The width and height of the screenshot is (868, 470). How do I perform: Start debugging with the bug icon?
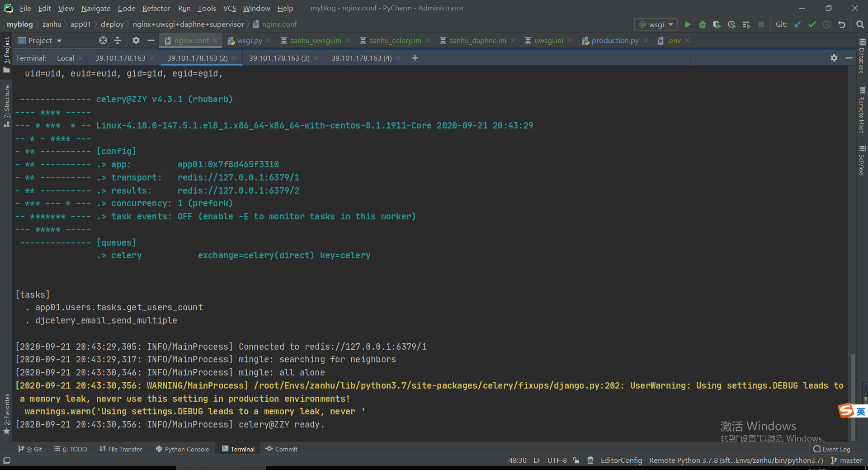(702, 24)
